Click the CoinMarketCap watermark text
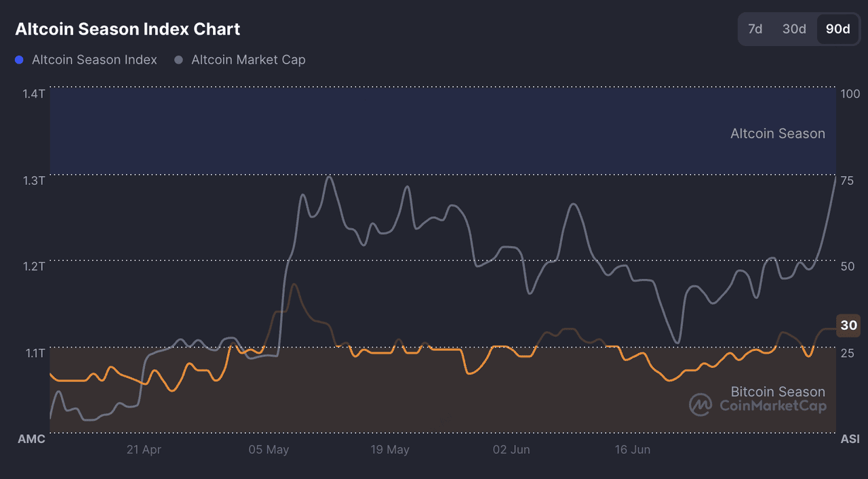 (x=773, y=406)
